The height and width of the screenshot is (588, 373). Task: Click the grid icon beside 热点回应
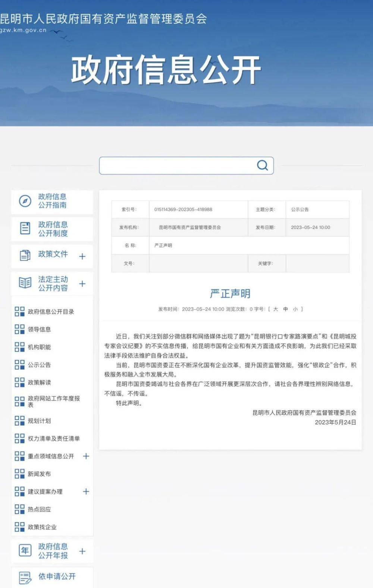[19, 509]
